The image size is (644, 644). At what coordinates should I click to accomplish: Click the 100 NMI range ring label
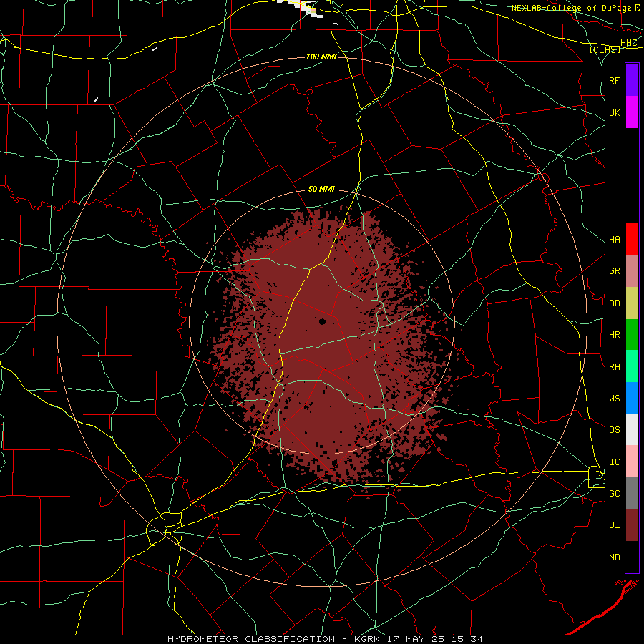[x=321, y=57]
